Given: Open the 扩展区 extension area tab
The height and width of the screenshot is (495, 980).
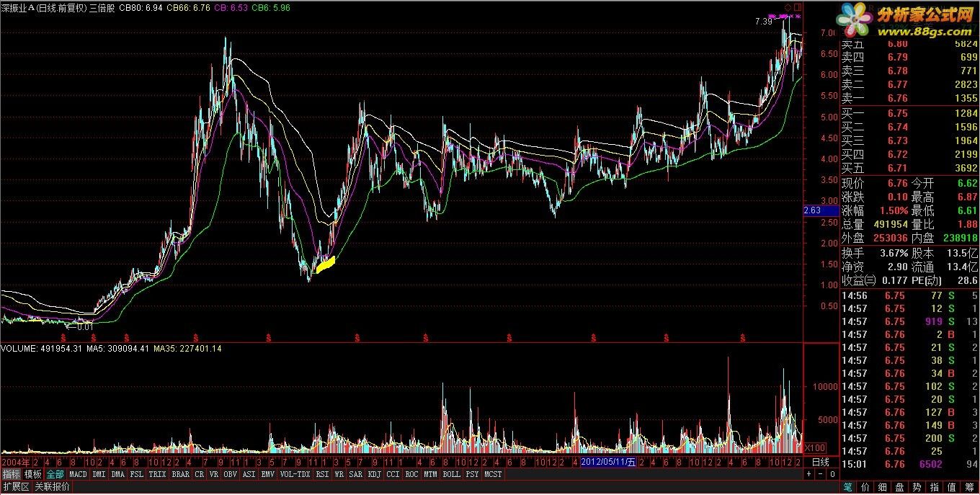Looking at the screenshot, I should 16,487.
